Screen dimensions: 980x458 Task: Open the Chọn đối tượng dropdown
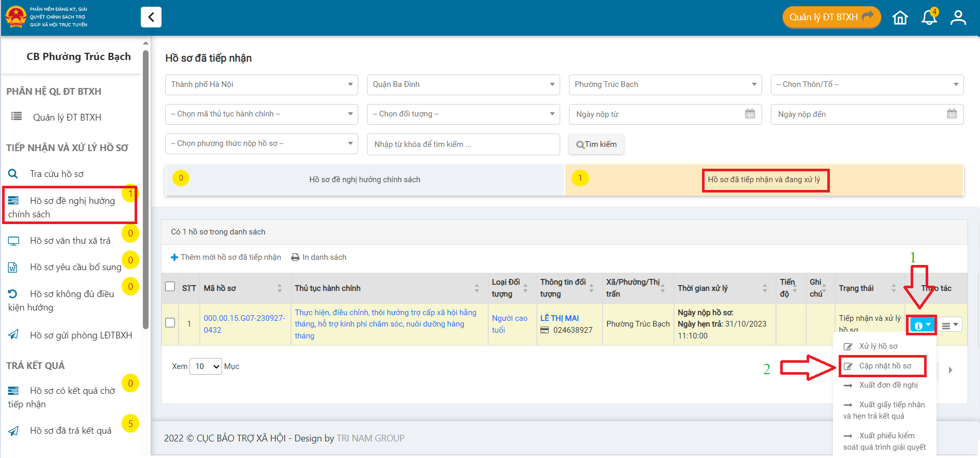[x=463, y=114]
